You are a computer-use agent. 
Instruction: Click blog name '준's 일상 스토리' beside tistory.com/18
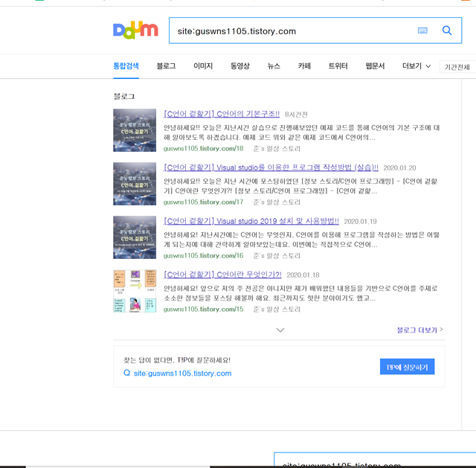click(277, 149)
